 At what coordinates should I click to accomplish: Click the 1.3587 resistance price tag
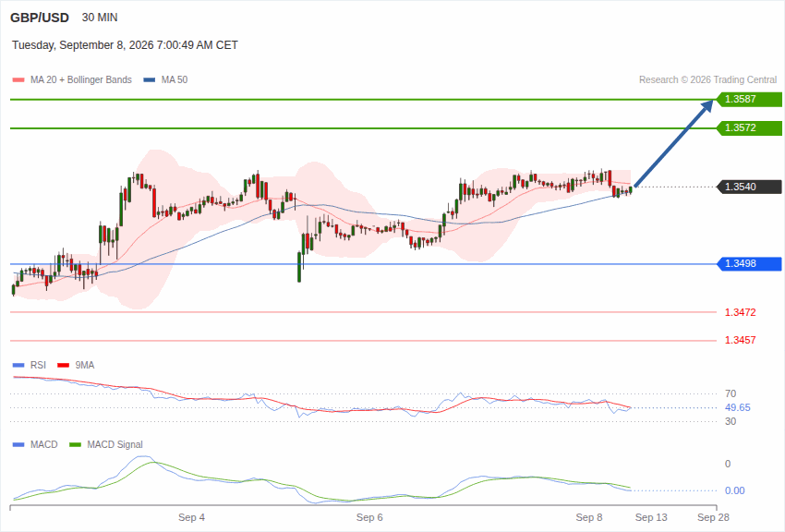point(749,99)
